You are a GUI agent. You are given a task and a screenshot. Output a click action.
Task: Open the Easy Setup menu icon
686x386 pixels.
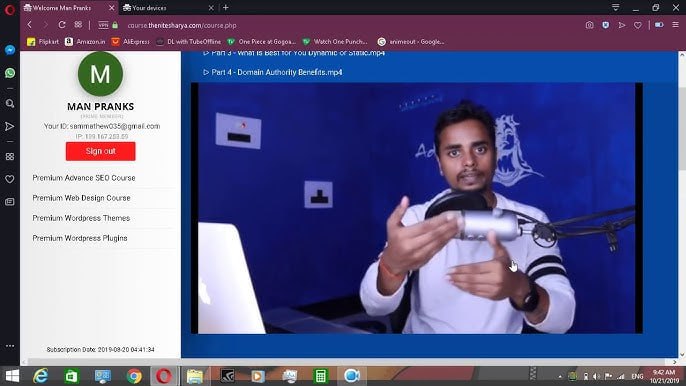point(676,25)
